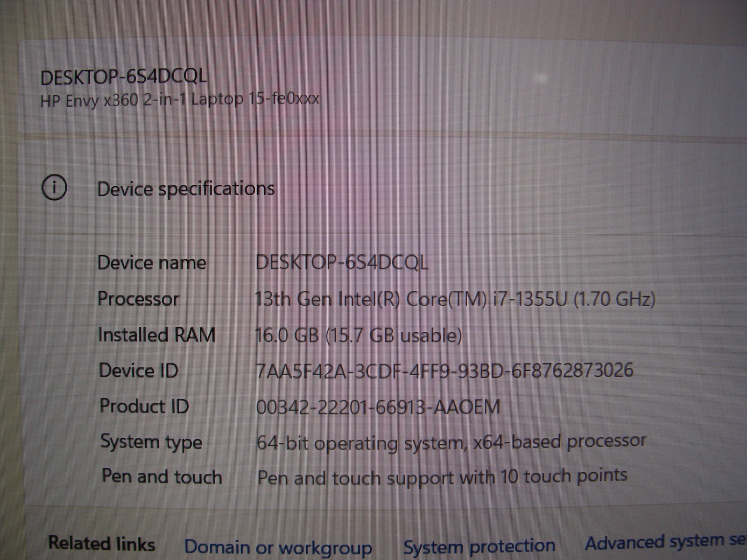This screenshot has width=747, height=560.
Task: Click the Installed RAM label
Action: pyautogui.click(x=156, y=335)
